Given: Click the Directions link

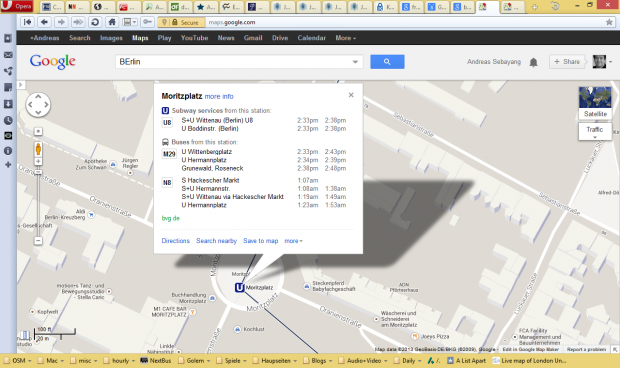Looking at the screenshot, I should click(x=176, y=241).
